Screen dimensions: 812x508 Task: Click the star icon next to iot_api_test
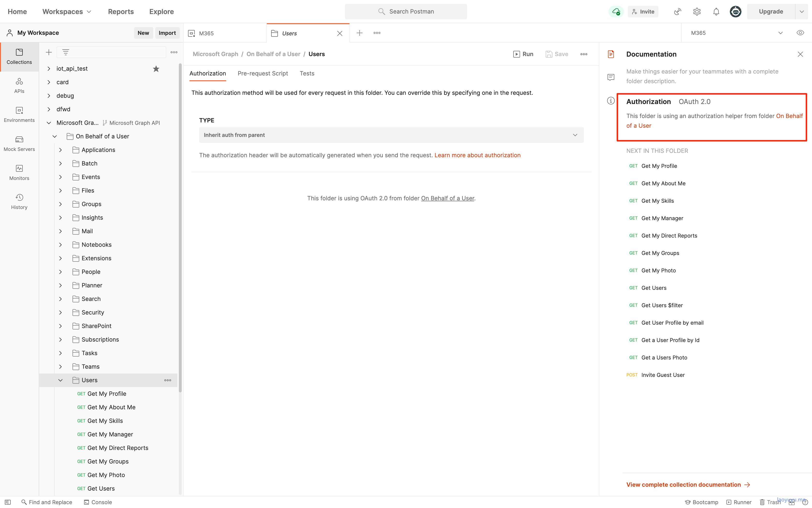156,68
